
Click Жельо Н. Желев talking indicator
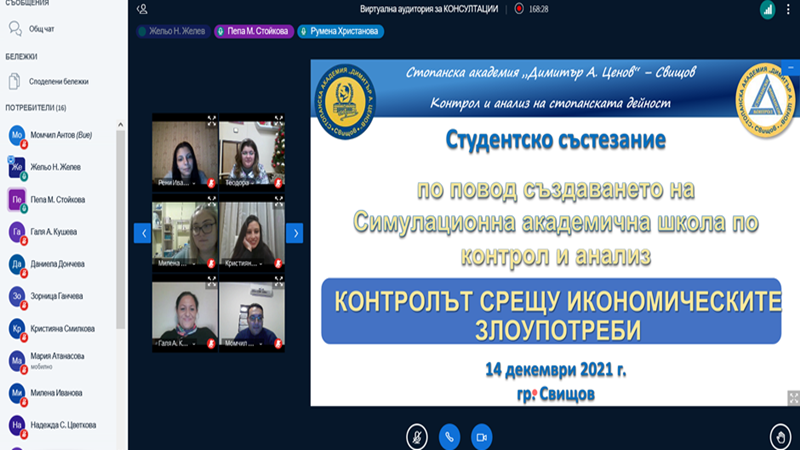[x=173, y=31]
